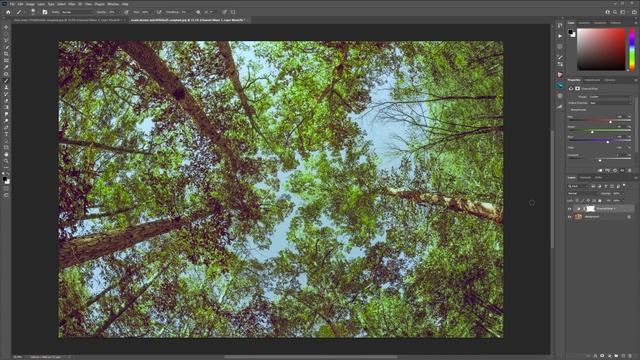This screenshot has width=640, height=360.
Task: Open smoothing options gear icon
Action: [198, 12]
